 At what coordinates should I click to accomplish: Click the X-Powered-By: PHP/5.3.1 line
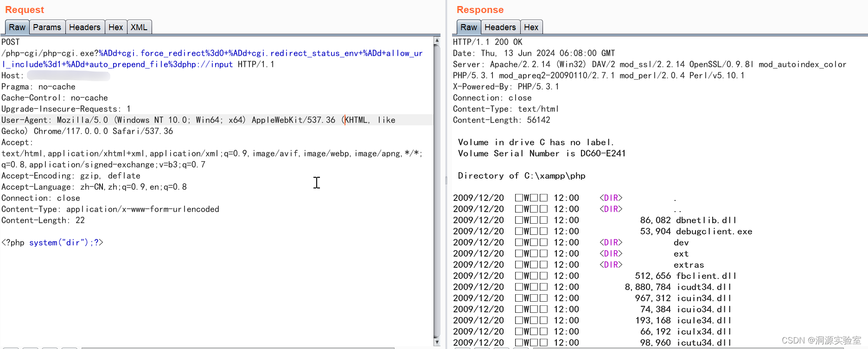(506, 87)
